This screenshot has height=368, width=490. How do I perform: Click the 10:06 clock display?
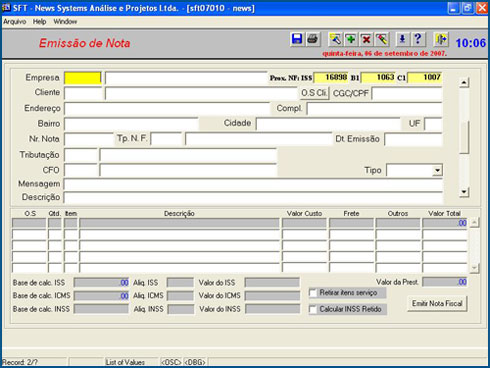point(471,43)
